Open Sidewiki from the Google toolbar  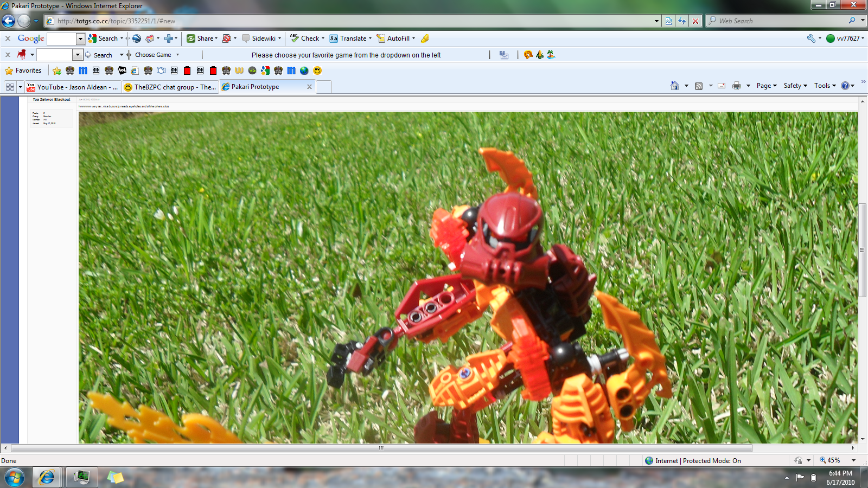259,38
